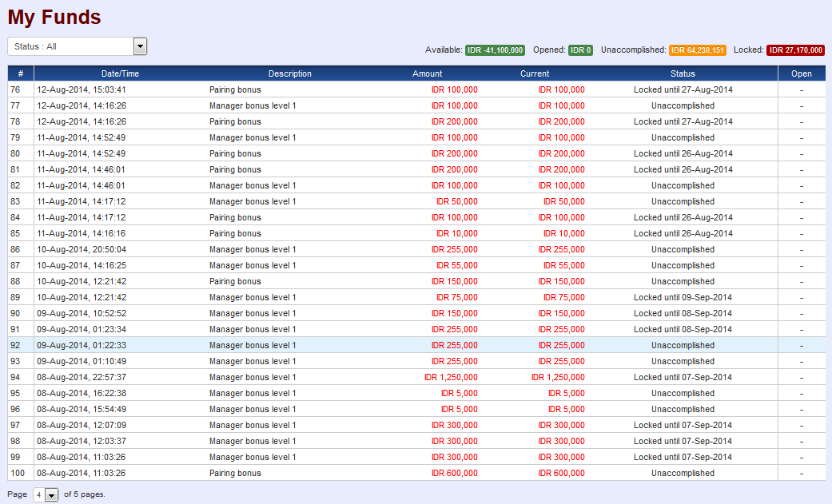Click the Opened IDR 0 badge

click(x=580, y=50)
